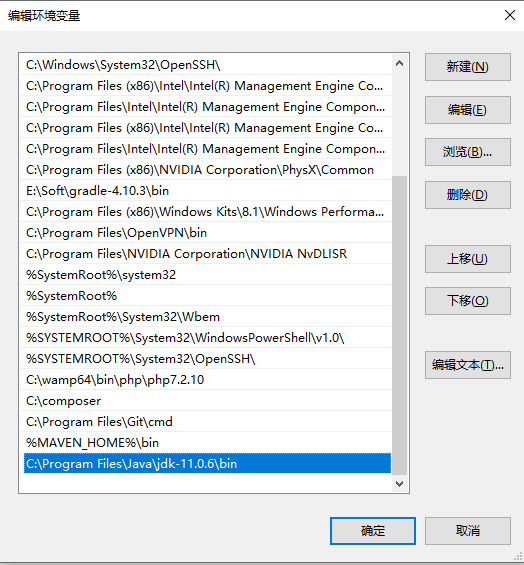This screenshot has width=524, height=565.
Task: Close the 编辑环境变量 dialog
Action: pos(510,15)
